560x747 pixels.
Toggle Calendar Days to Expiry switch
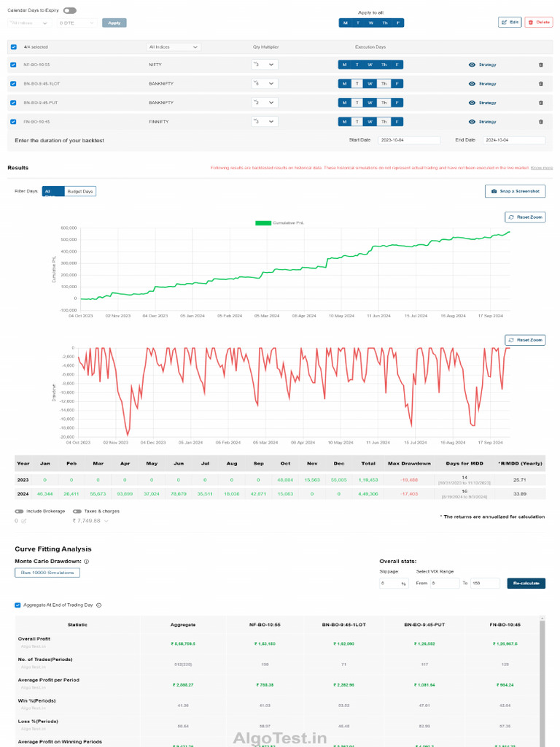[x=69, y=11]
